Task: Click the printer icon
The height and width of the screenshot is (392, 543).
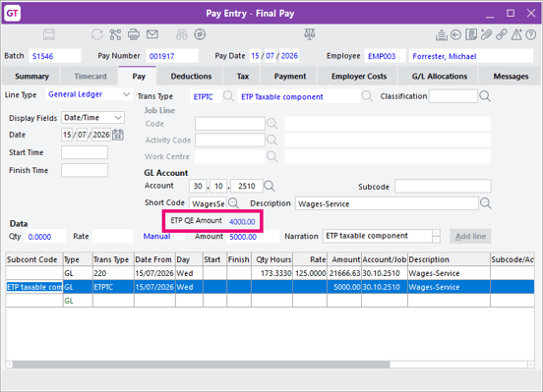Action: click(134, 34)
